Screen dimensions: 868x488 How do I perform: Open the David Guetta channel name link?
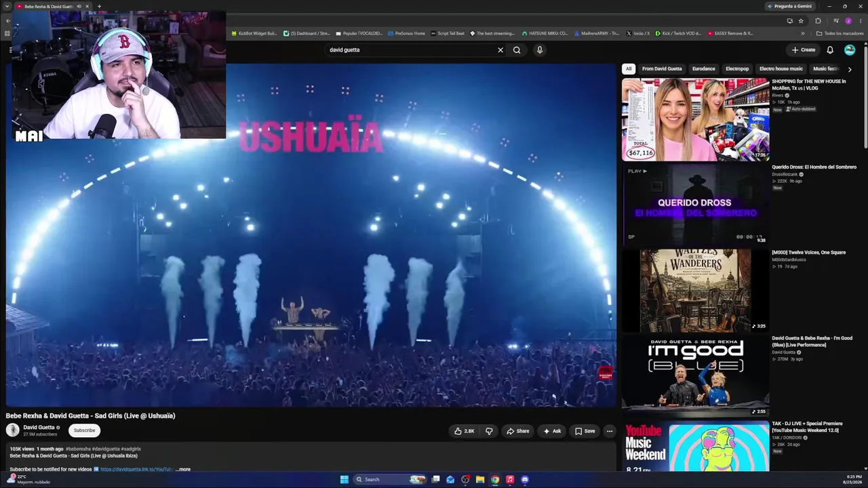coord(39,428)
